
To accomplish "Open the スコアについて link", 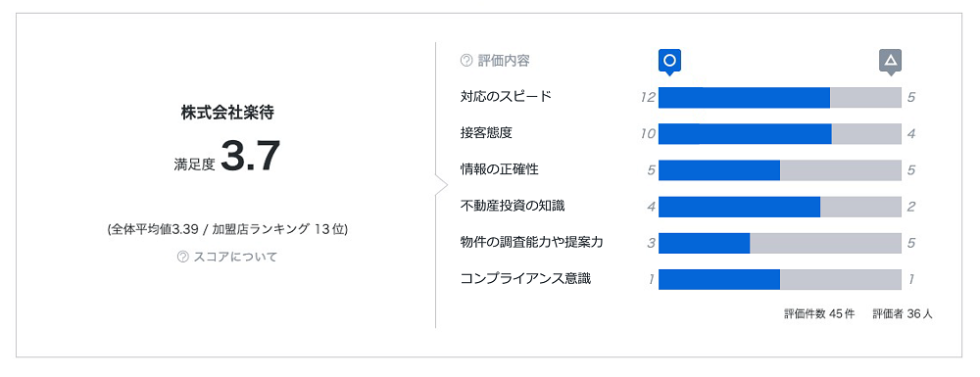I will (235, 257).
